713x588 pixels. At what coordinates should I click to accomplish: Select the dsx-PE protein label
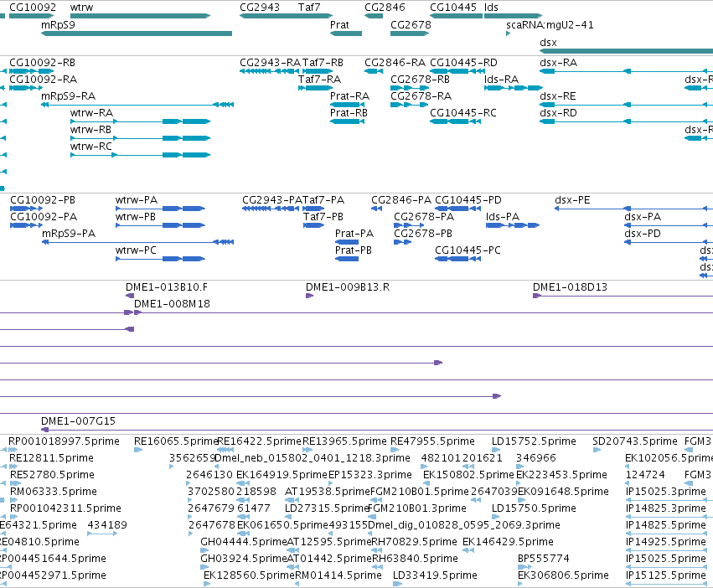(x=572, y=199)
